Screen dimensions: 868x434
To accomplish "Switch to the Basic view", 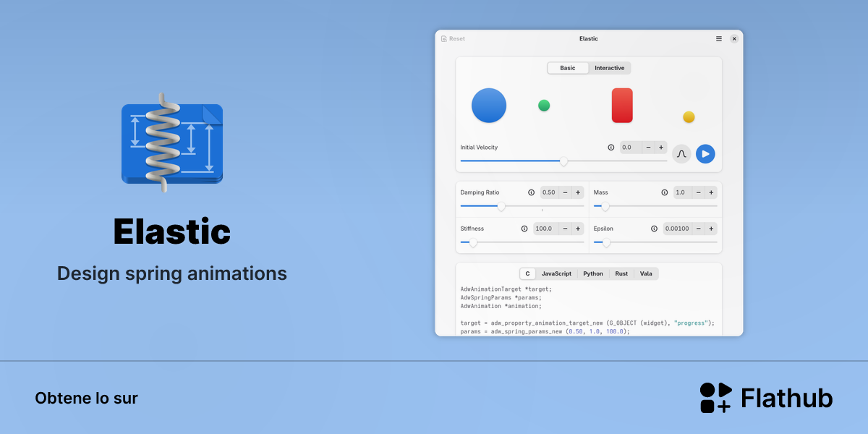I will coord(568,68).
